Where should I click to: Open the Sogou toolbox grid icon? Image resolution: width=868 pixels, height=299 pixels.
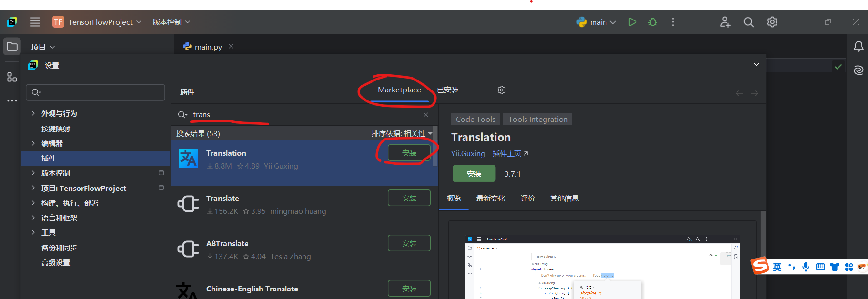point(849,267)
